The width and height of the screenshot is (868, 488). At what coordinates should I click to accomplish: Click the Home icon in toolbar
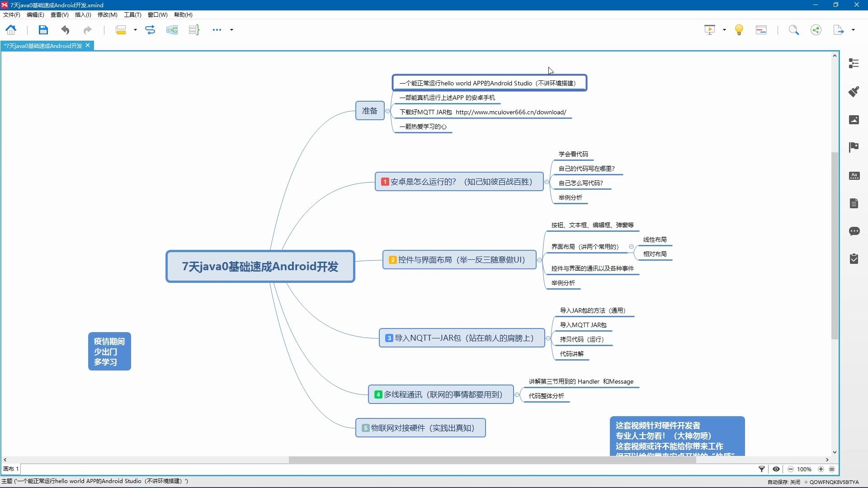click(x=11, y=30)
